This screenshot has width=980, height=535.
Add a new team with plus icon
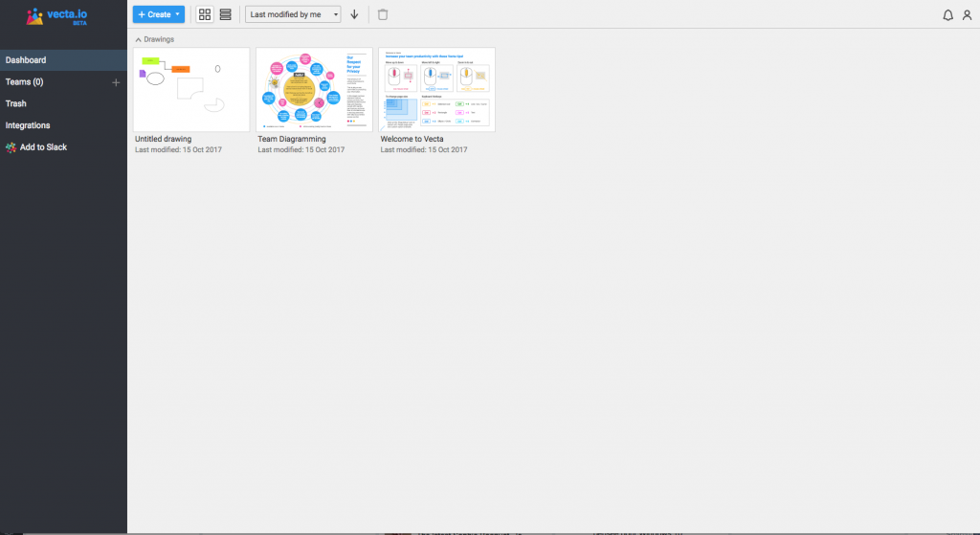pos(116,82)
